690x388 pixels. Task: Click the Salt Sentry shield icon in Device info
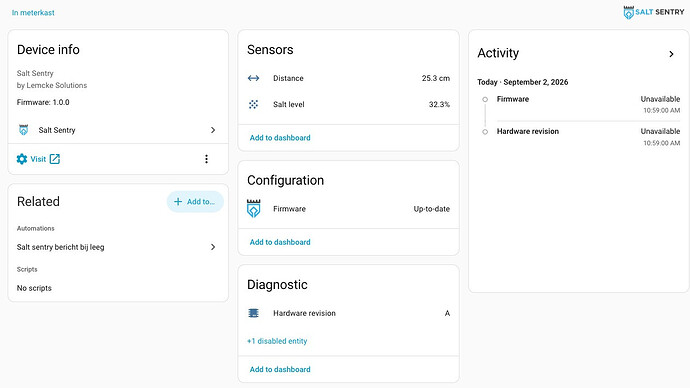[x=24, y=130]
